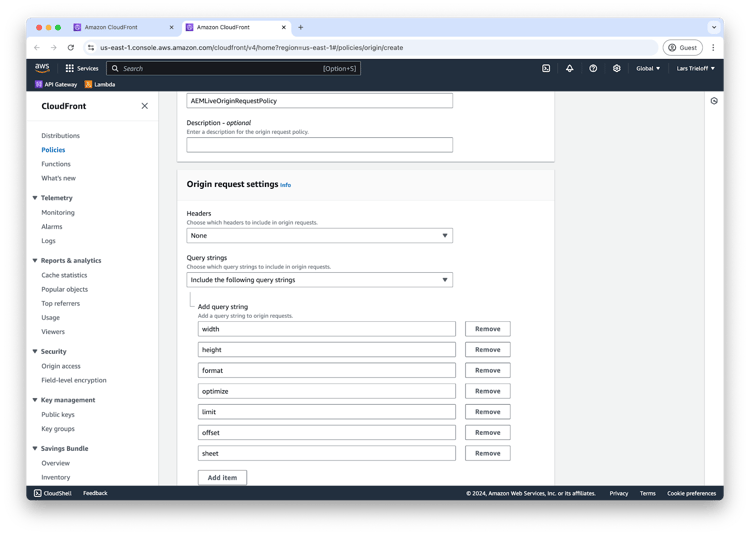Open Savings Bundle Inventory

click(55, 477)
